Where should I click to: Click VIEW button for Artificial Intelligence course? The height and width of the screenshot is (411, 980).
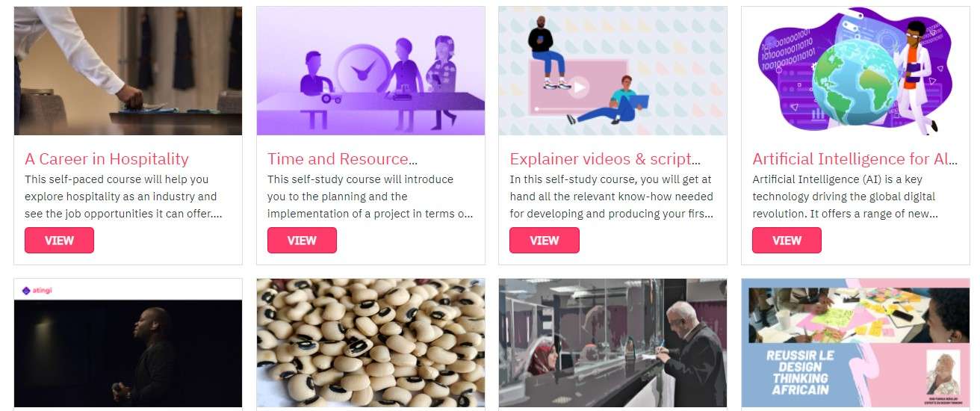(787, 241)
